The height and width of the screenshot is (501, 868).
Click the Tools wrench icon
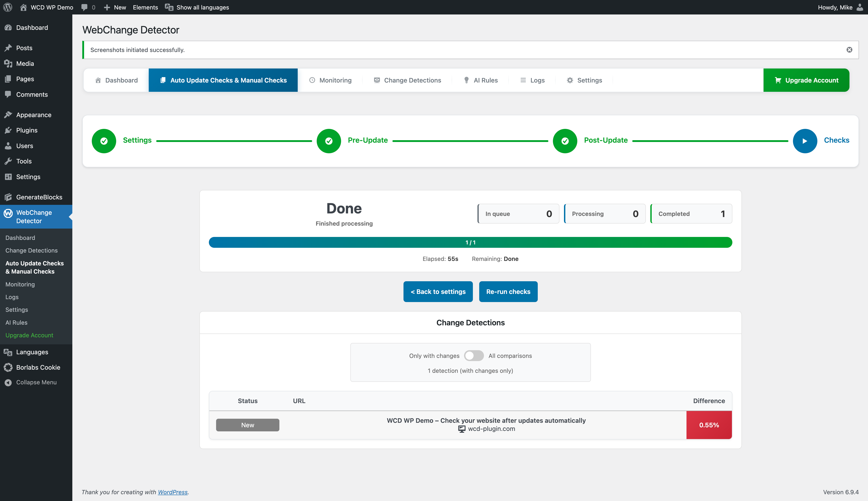tap(8, 161)
